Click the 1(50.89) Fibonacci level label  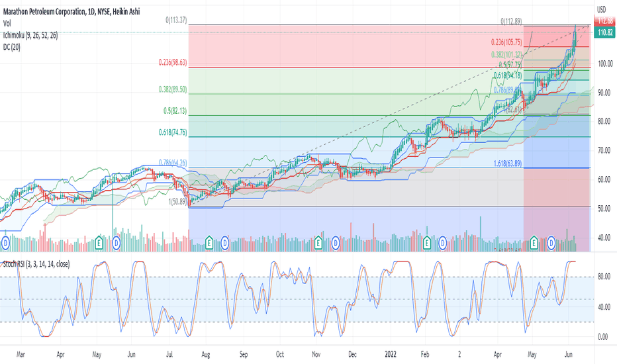tap(178, 201)
